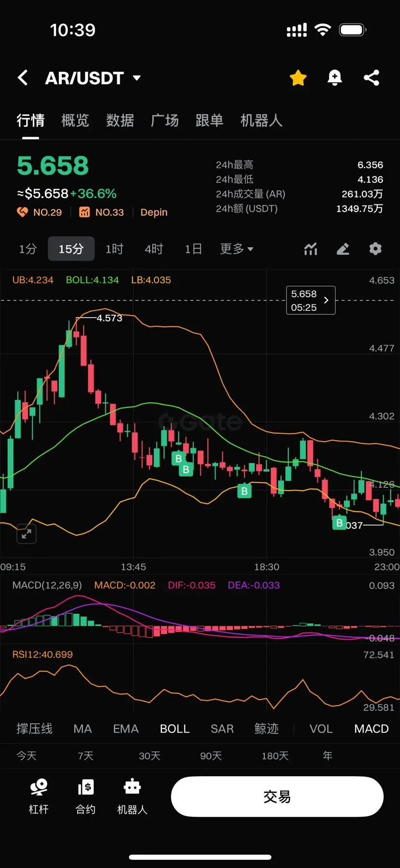The height and width of the screenshot is (868, 400).
Task: Toggle the MA indicator
Action: point(83,729)
